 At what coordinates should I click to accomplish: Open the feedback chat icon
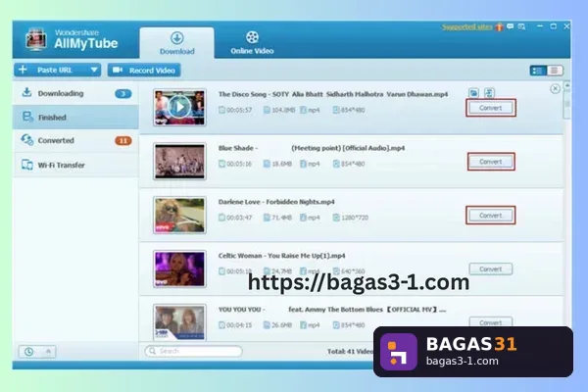coord(511,26)
